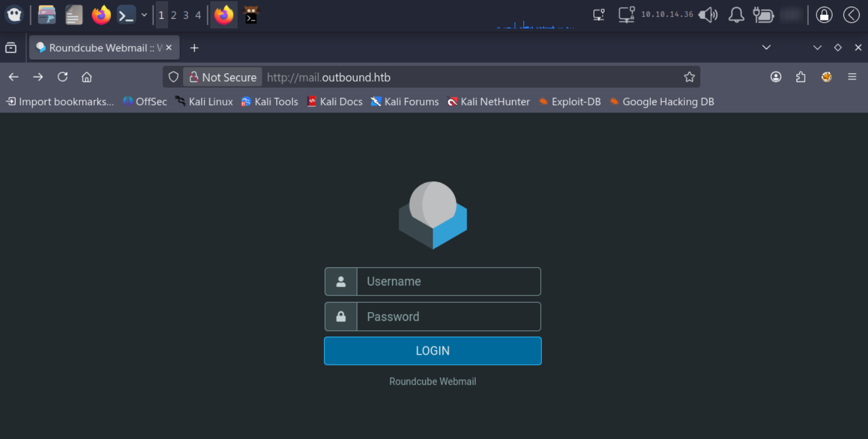Go forward to the next page
The height and width of the screenshot is (439, 868).
coord(38,77)
